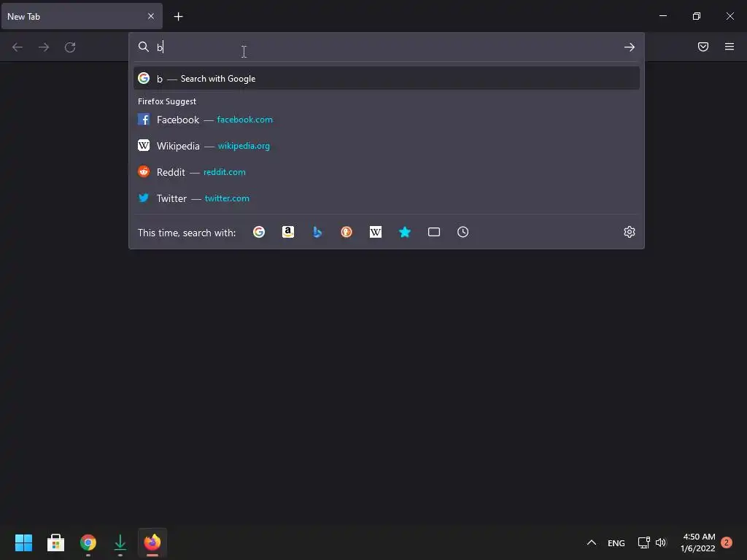Click inside the address bar input
The height and width of the screenshot is (560, 747).
pyautogui.click(x=386, y=47)
